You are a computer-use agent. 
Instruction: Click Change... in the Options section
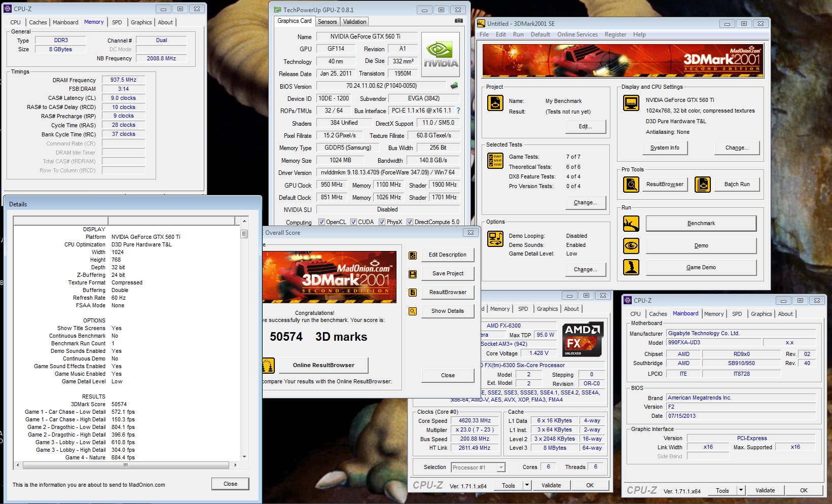point(586,270)
